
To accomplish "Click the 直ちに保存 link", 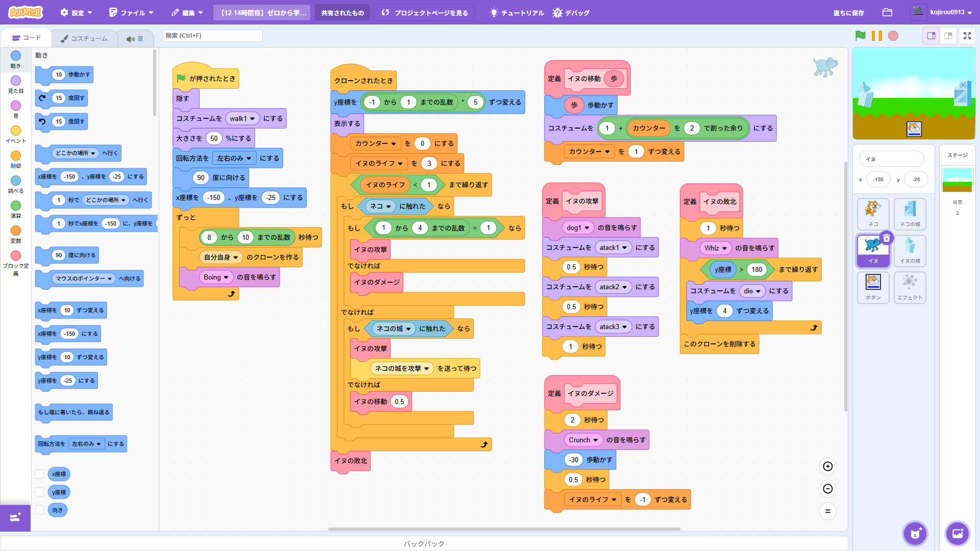I will click(848, 13).
